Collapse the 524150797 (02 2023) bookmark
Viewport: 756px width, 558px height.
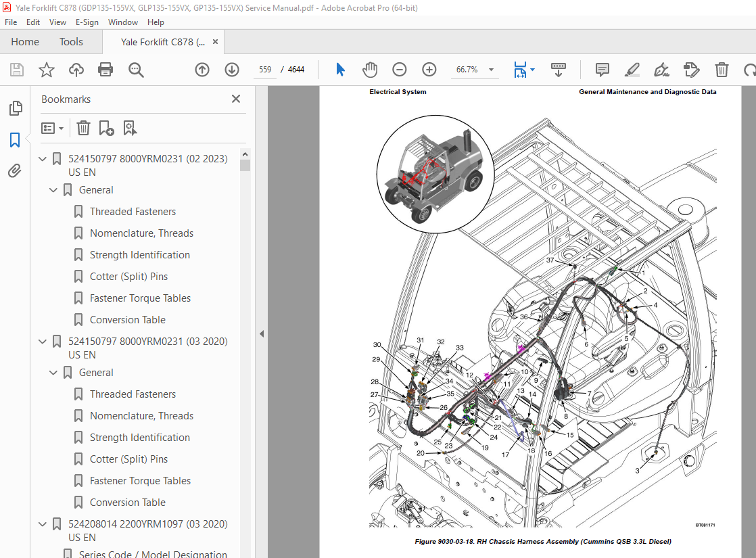click(43, 159)
